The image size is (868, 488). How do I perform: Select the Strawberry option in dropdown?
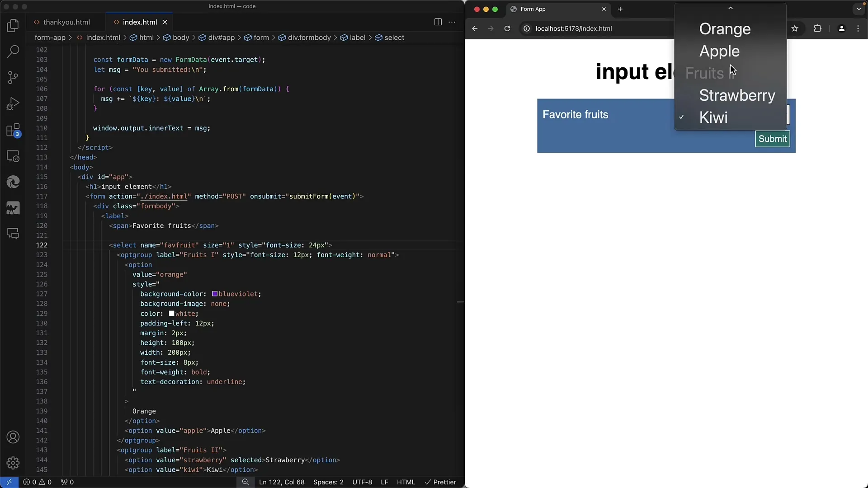click(737, 95)
